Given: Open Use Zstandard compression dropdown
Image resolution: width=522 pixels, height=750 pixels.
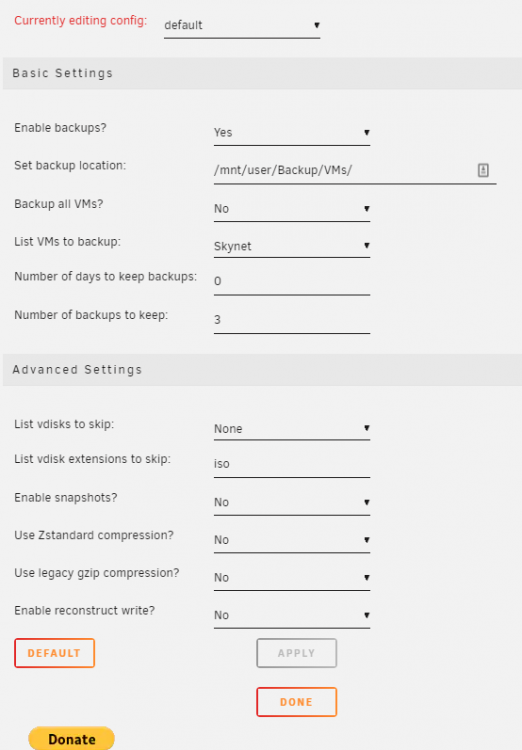Looking at the screenshot, I should click(x=291, y=540).
